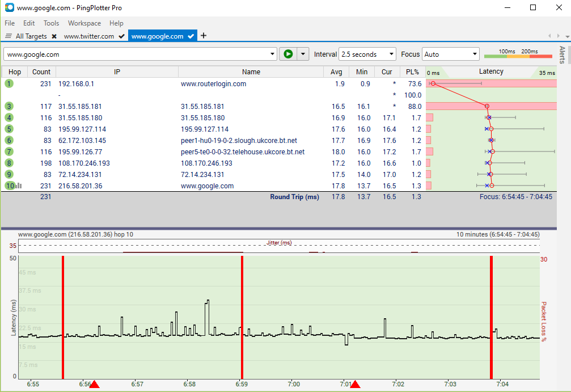Open the Tools menu
This screenshot has width=571, height=392.
pos(51,23)
